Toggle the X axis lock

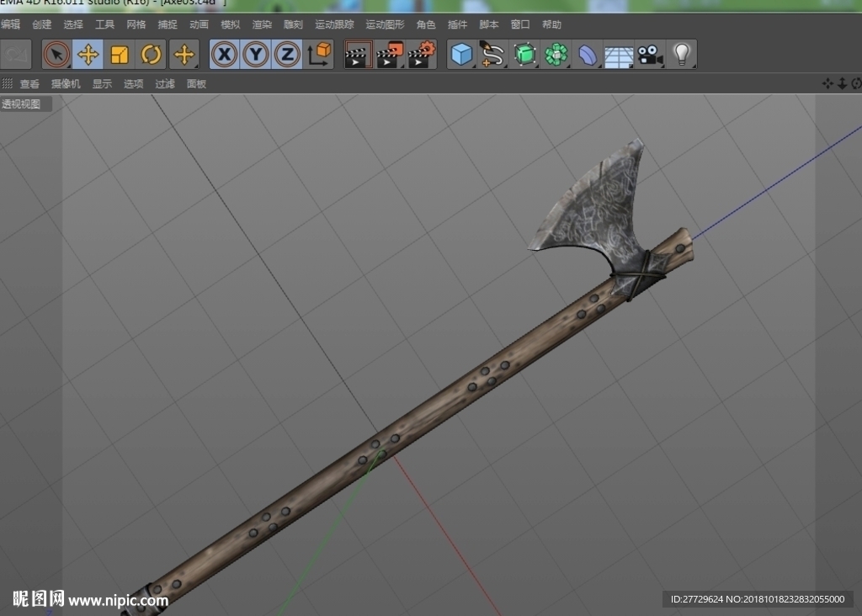[224, 55]
